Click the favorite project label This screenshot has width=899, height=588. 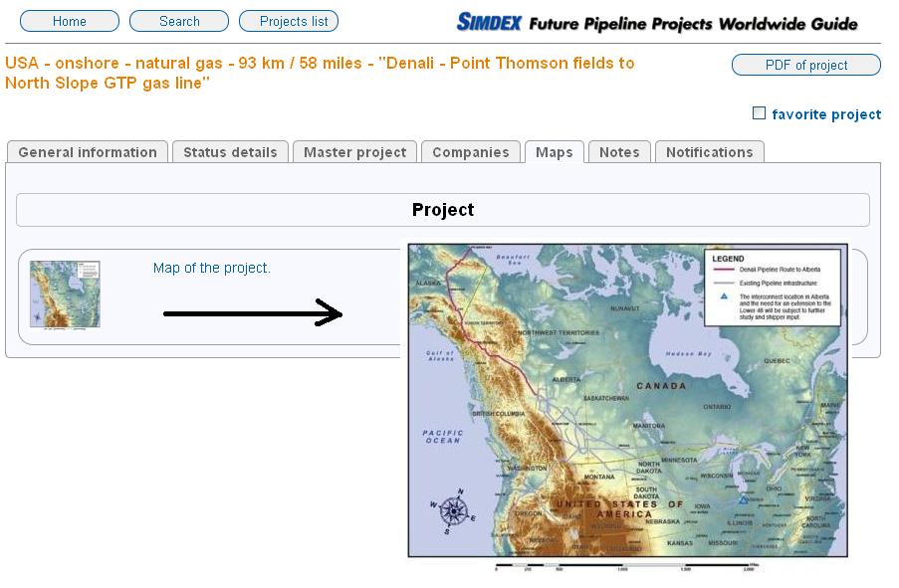tap(826, 114)
